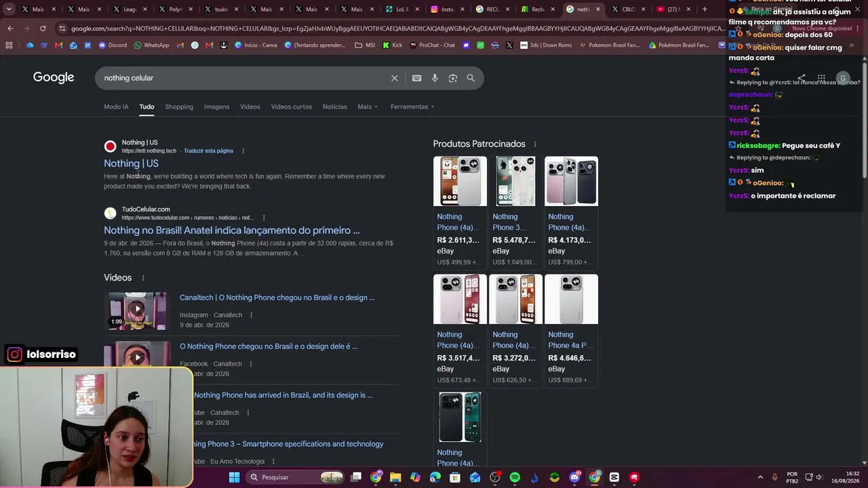Open the R$ 5.478 Nothing Phone 3 product
This screenshot has height=488, width=868.
(x=515, y=212)
